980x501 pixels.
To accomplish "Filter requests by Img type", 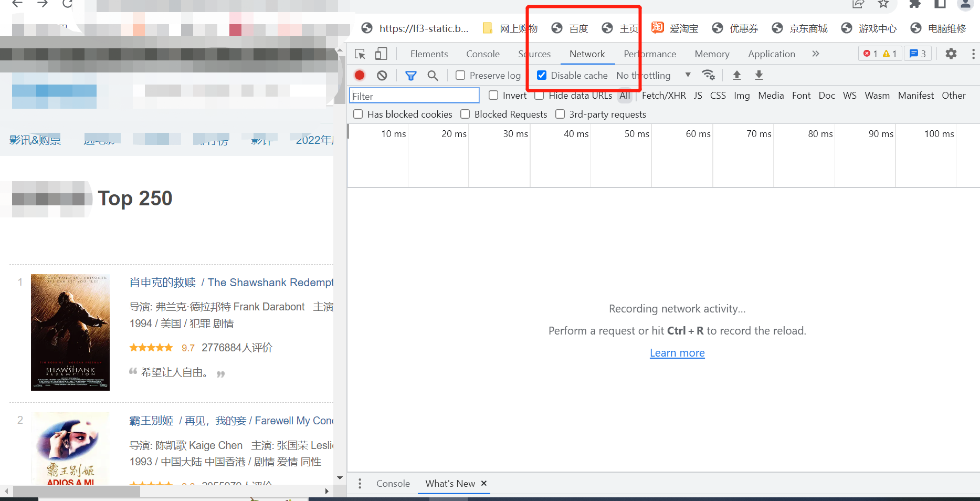I will [742, 96].
